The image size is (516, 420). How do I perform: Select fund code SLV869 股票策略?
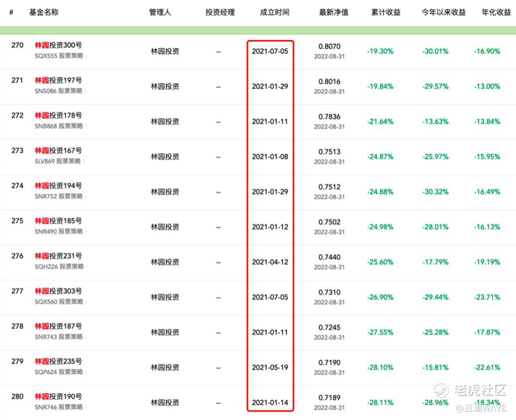[58, 162]
